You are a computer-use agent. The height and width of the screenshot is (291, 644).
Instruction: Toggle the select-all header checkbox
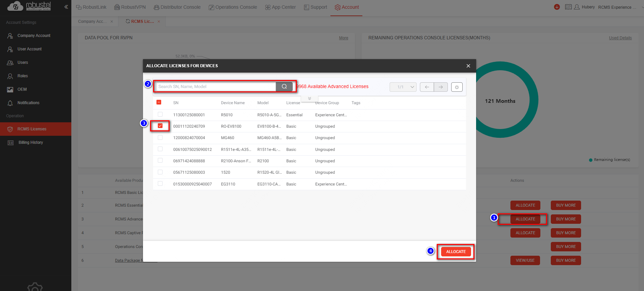pyautogui.click(x=159, y=102)
